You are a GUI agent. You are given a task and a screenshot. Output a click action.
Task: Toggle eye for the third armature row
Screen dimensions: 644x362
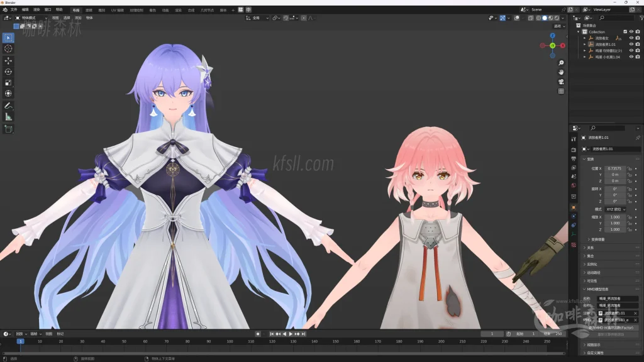click(631, 50)
